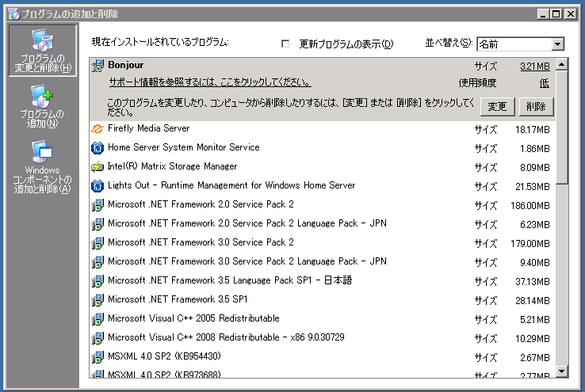The height and width of the screenshot is (392, 585).
Task: Click icon of .NET Framework 3.0 SP2 Language Pack JPN
Action: point(97,262)
